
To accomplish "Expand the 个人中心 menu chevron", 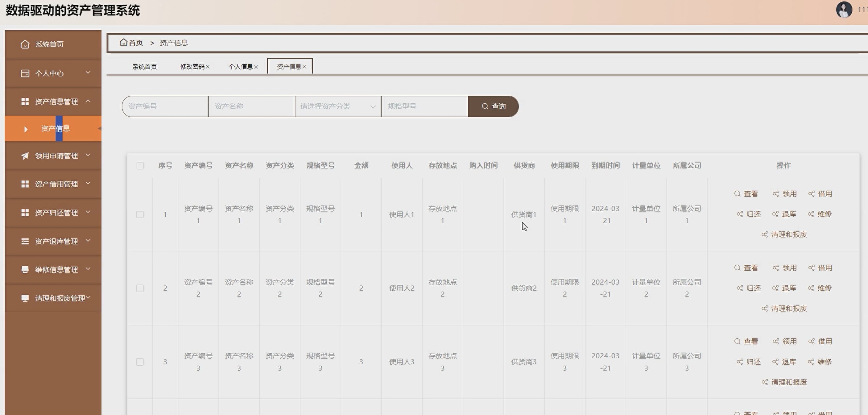I will coord(88,73).
